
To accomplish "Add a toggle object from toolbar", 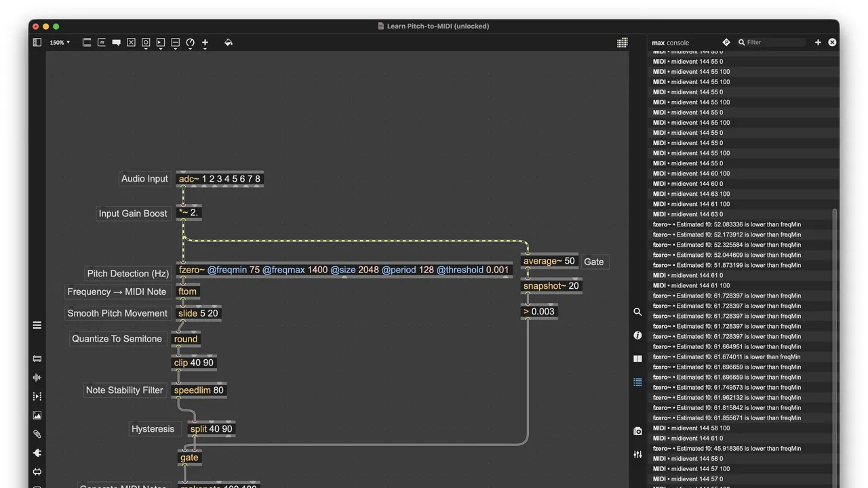I will click(x=131, y=42).
